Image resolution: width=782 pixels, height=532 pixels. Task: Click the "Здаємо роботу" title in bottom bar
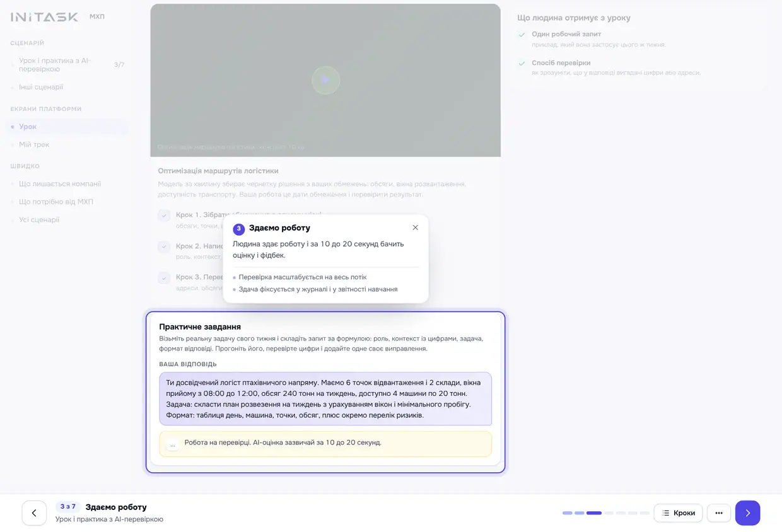[x=116, y=507]
